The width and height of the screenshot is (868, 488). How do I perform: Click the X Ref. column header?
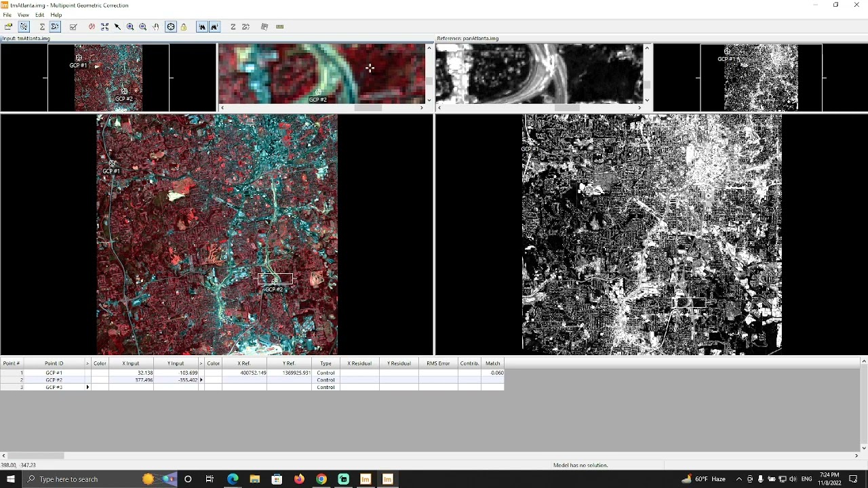point(244,363)
